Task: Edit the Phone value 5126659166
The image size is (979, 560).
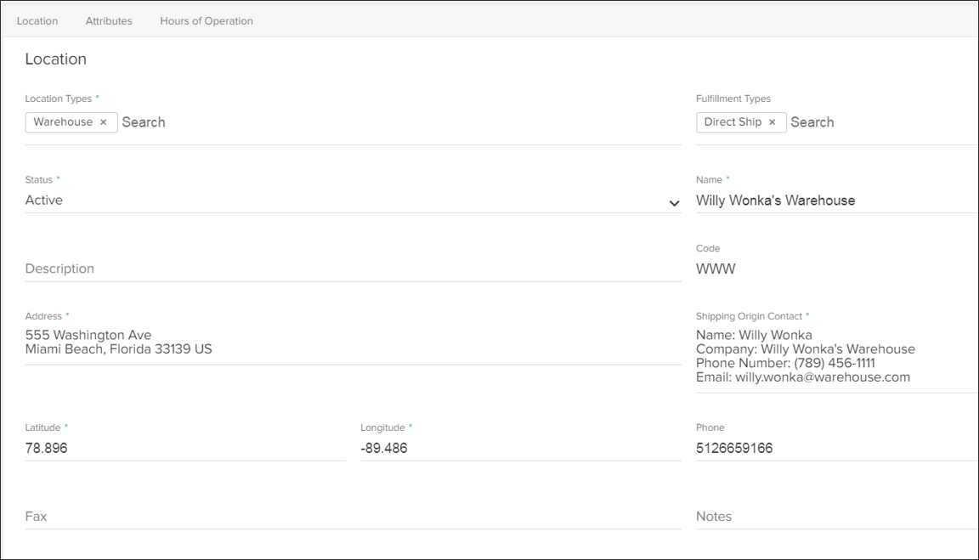Action: (836, 448)
